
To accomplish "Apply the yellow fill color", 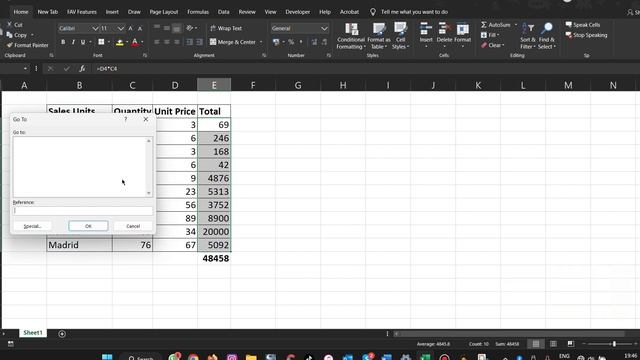I will [x=119, y=42].
